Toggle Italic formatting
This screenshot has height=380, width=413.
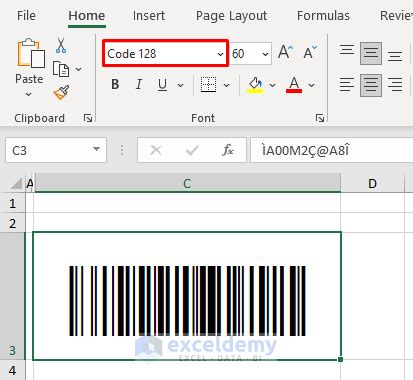tap(139, 85)
